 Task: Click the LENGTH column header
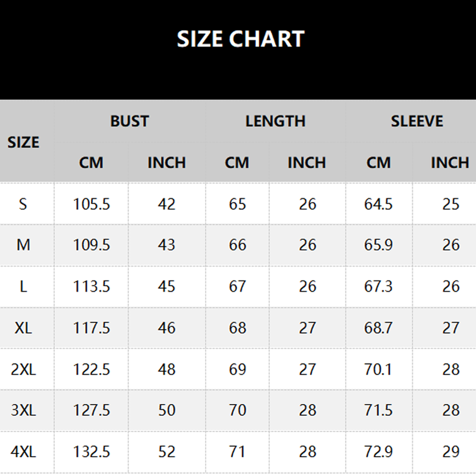(275, 121)
